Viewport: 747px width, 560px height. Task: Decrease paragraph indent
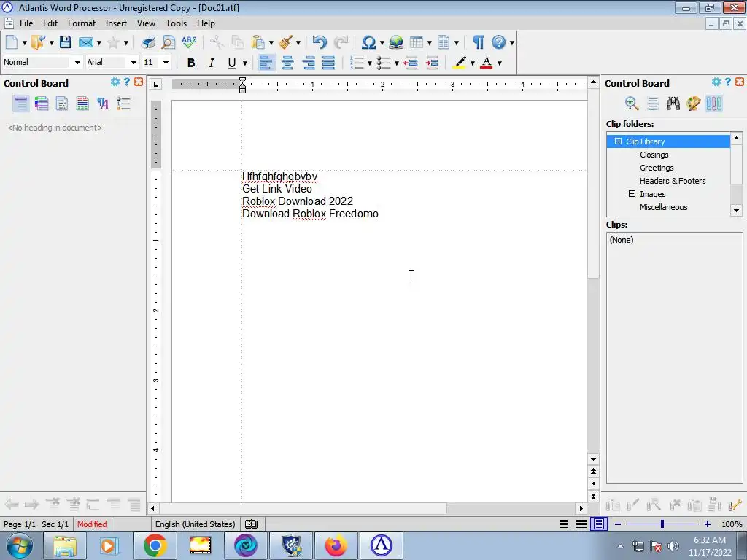coord(411,63)
